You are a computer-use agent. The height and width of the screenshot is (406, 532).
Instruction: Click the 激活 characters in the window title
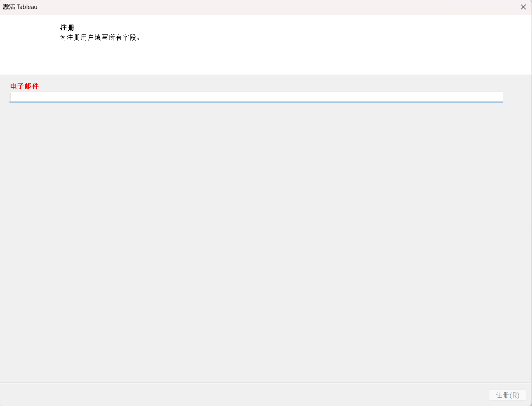click(x=9, y=7)
